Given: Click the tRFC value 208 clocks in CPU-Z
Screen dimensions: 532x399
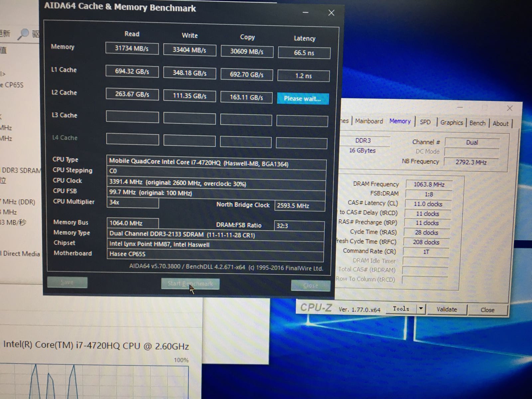Looking at the screenshot, I should 426,242.
